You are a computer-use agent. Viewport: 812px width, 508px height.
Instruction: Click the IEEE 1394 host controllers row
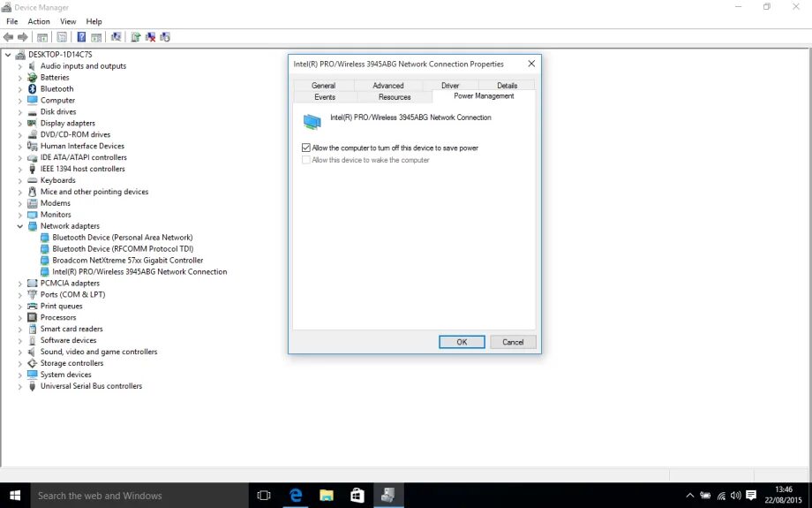[x=82, y=169]
